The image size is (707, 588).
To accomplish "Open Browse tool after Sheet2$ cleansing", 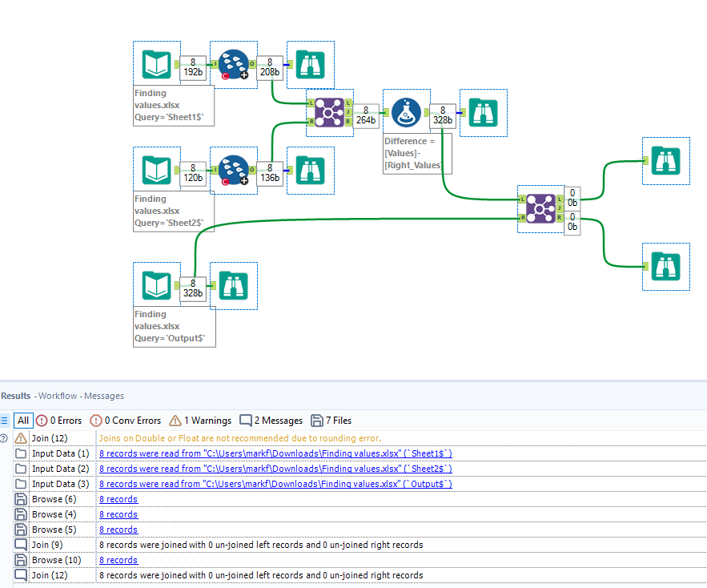I will click(x=310, y=170).
